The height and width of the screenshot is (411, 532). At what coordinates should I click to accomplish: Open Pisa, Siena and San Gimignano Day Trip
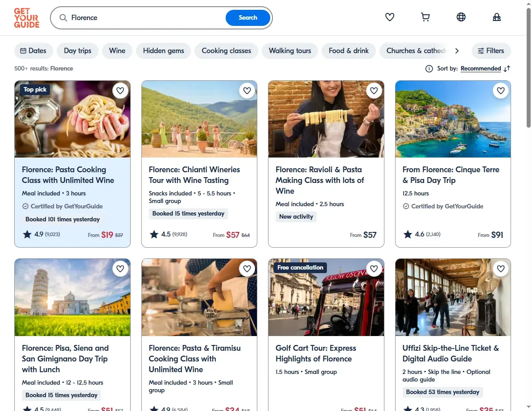pyautogui.click(x=65, y=359)
